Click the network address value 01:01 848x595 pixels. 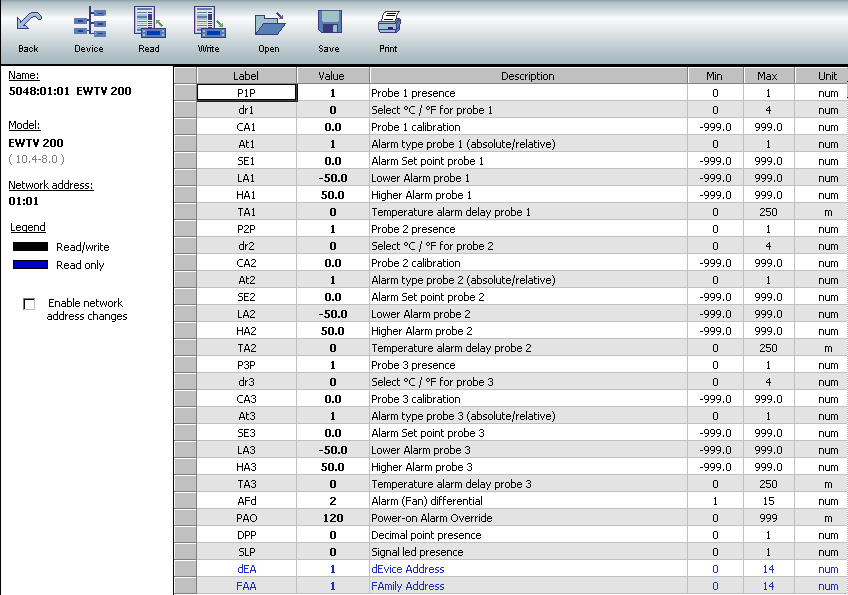24,201
